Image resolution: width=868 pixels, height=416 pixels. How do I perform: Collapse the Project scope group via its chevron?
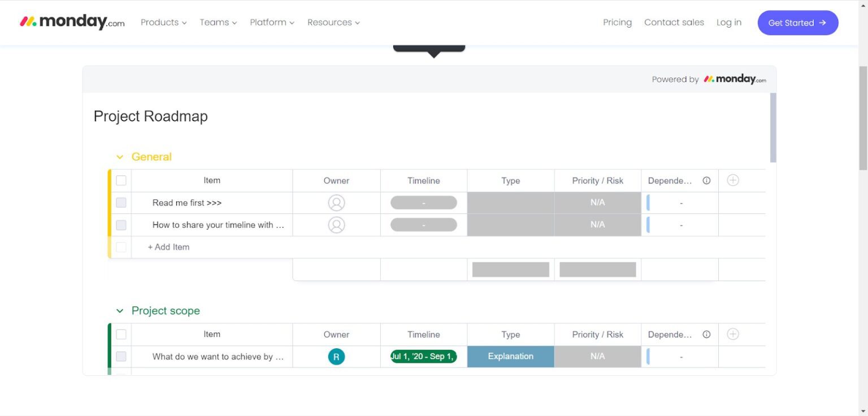click(x=119, y=310)
